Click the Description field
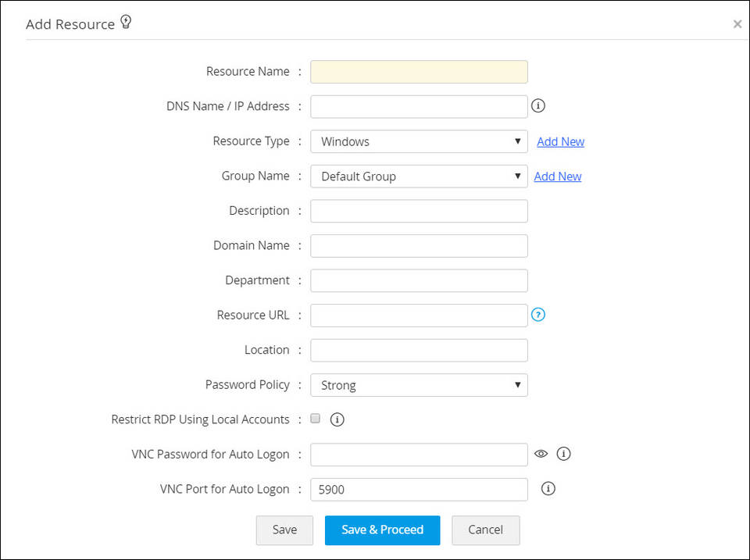Screen dimensions: 750x560 [x=419, y=211]
